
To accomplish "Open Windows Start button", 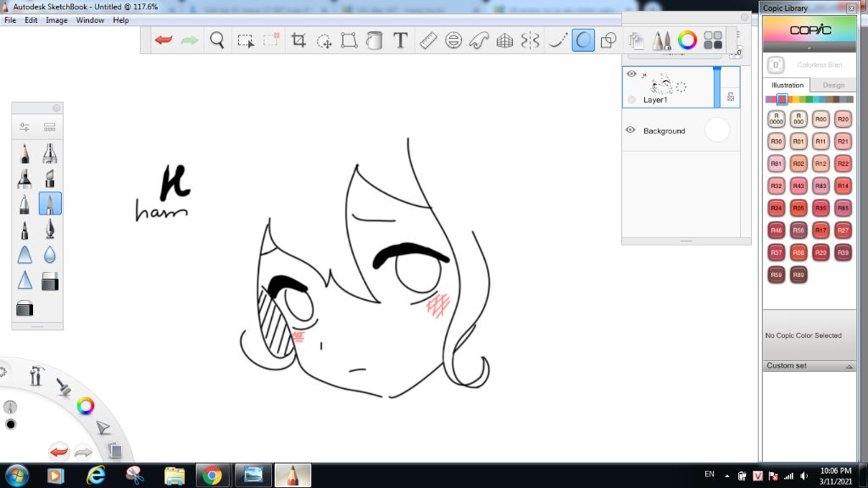I will click(x=17, y=475).
